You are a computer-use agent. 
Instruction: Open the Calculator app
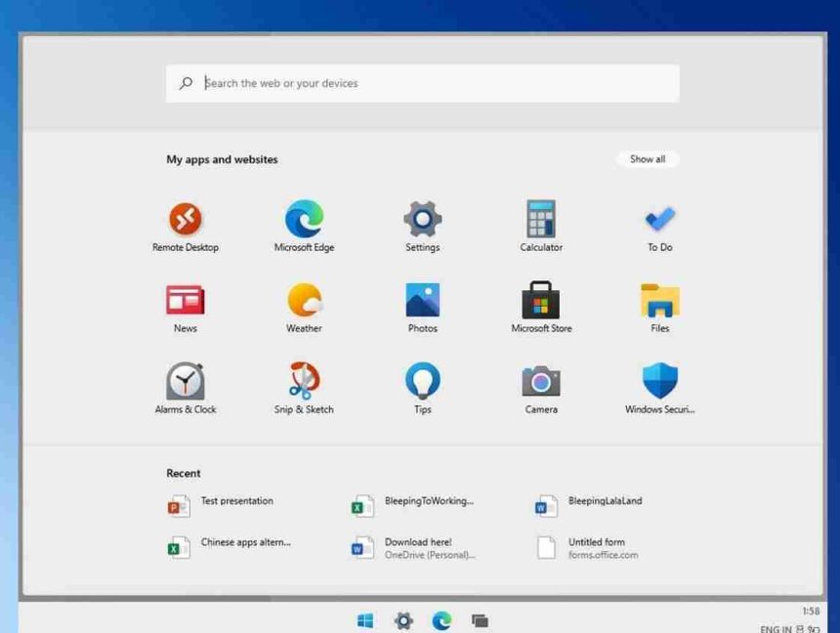coord(541,227)
